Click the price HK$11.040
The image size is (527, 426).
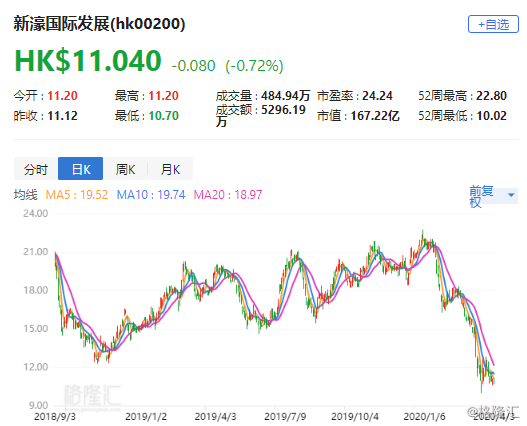[x=88, y=61]
